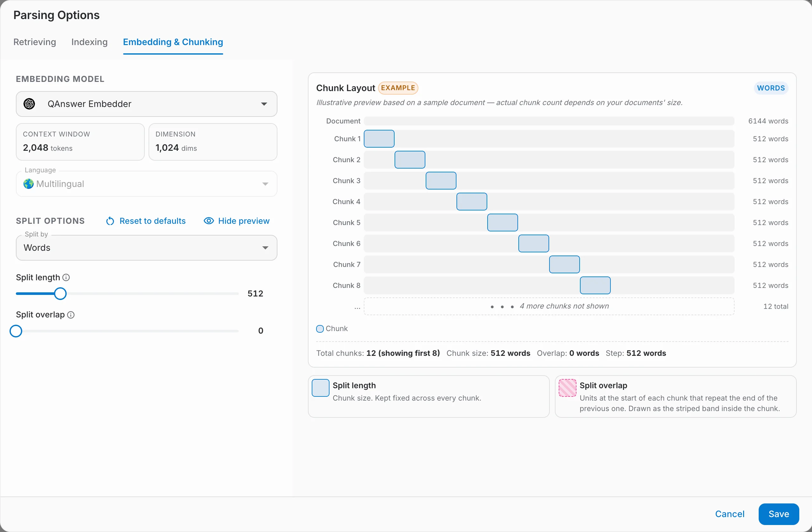Click the Dimension 1,024 dims card
The height and width of the screenshot is (532, 812).
(x=213, y=142)
